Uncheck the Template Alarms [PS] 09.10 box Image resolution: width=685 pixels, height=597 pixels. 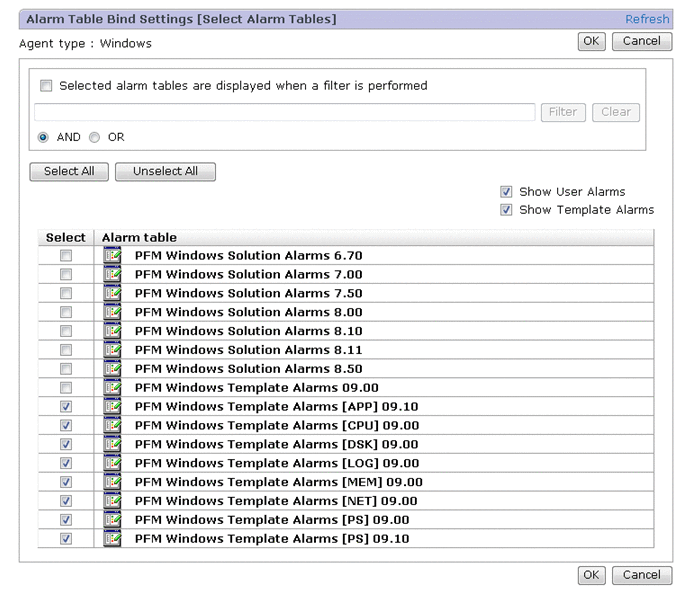tap(66, 539)
